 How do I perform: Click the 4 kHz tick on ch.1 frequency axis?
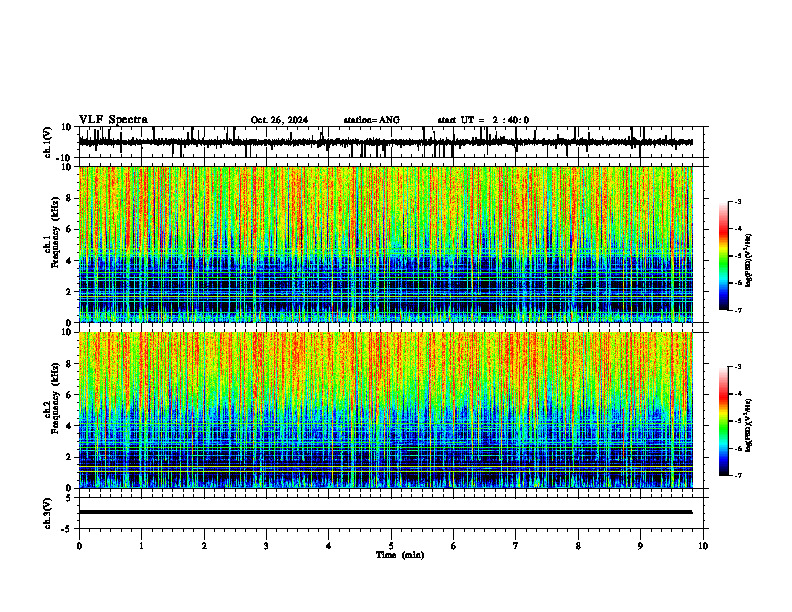click(x=69, y=261)
